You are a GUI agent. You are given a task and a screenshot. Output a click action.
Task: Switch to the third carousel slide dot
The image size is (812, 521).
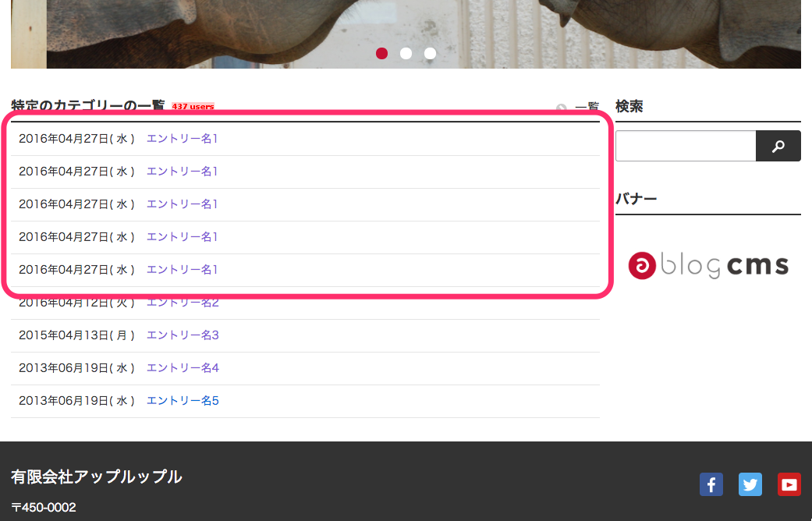(430, 53)
